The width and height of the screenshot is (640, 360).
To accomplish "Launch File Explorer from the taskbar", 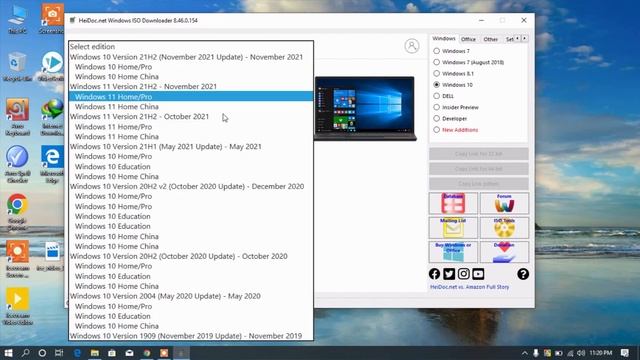I will (x=95, y=353).
